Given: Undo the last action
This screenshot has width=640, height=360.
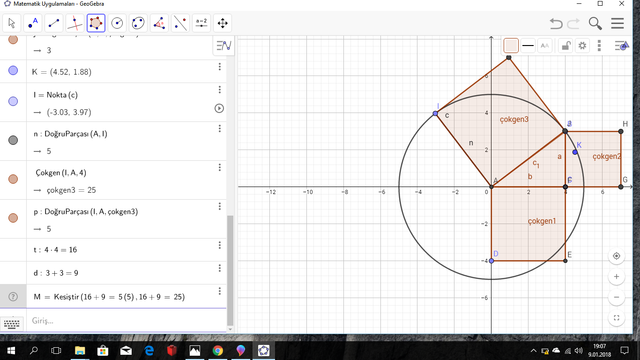Looking at the screenshot, I should point(556,23).
